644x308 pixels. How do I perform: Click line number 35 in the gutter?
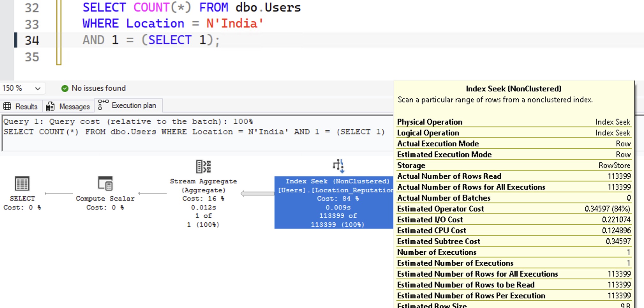point(32,57)
